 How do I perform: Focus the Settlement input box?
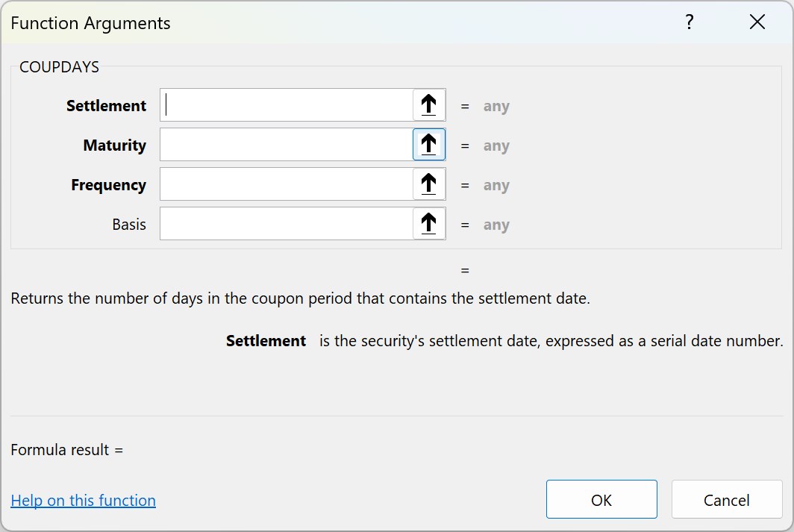(287, 104)
